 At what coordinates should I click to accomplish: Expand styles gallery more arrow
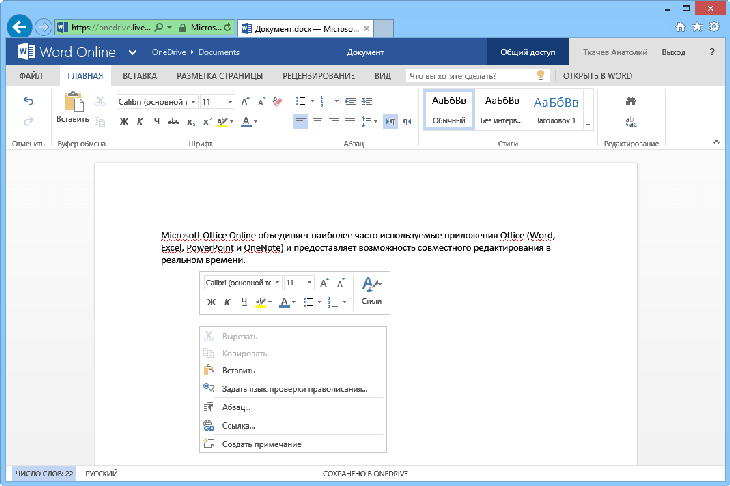point(588,124)
